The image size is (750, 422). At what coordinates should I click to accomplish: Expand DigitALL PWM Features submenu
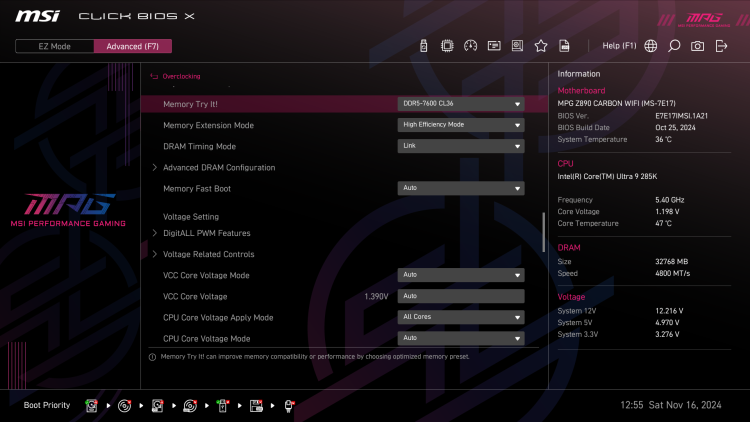click(206, 233)
